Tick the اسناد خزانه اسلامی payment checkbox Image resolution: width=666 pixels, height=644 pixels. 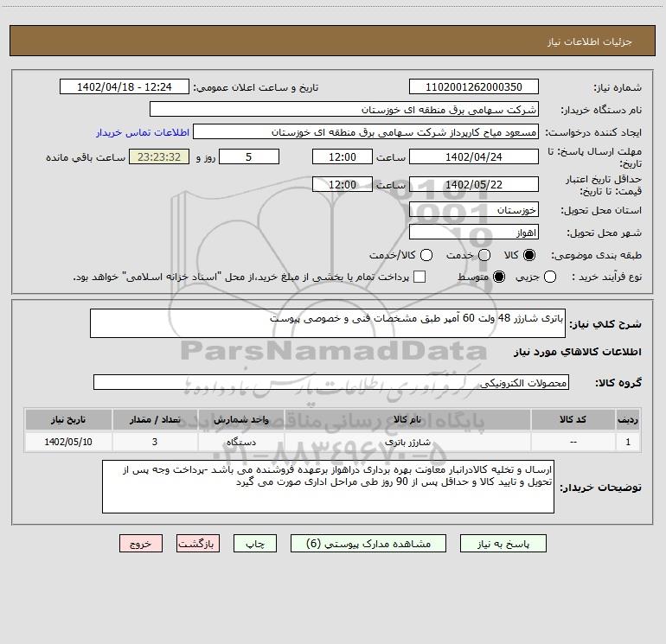pos(419,277)
